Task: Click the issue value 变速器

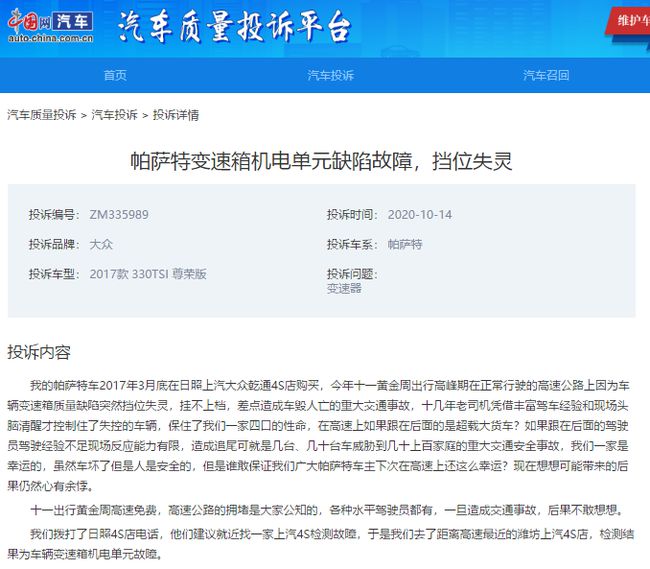Action: coord(344,288)
